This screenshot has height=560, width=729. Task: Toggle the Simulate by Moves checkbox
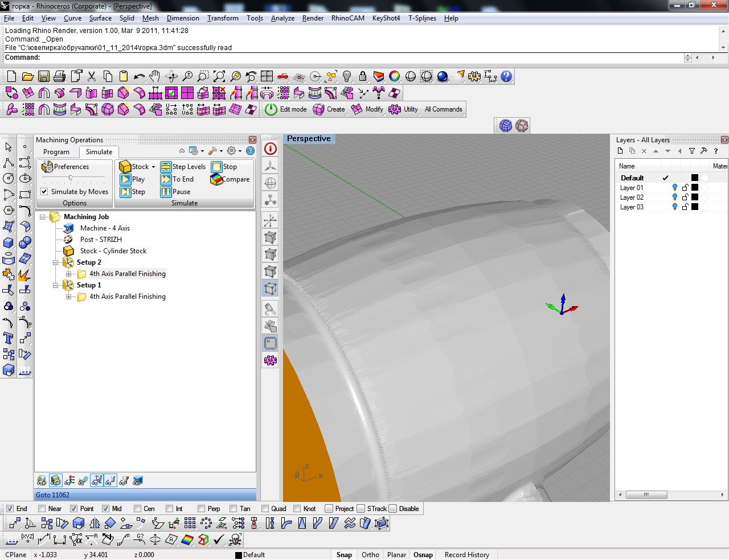44,192
